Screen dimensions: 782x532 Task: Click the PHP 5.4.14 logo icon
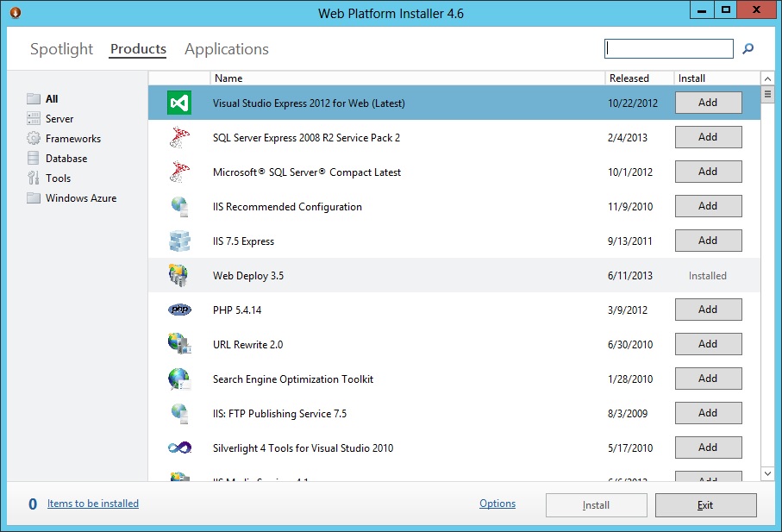tap(179, 310)
